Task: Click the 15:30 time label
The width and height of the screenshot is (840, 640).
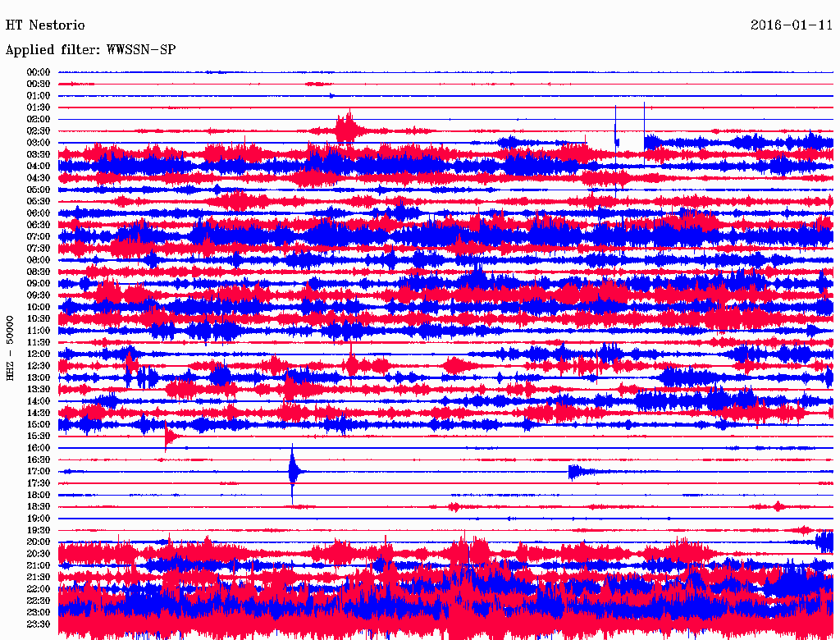Action: 39,436
